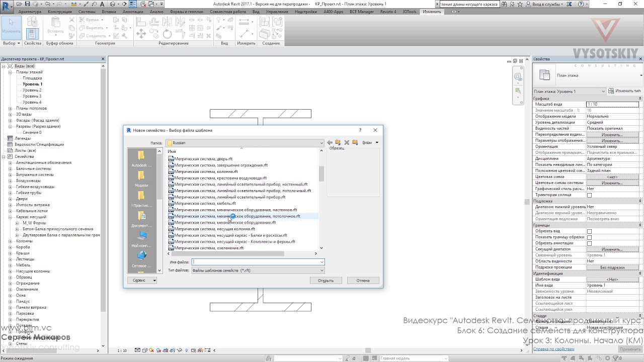Screen dimensions: 644x362
Task: Open the Вставка ribbon tab
Action: click(x=109, y=11)
